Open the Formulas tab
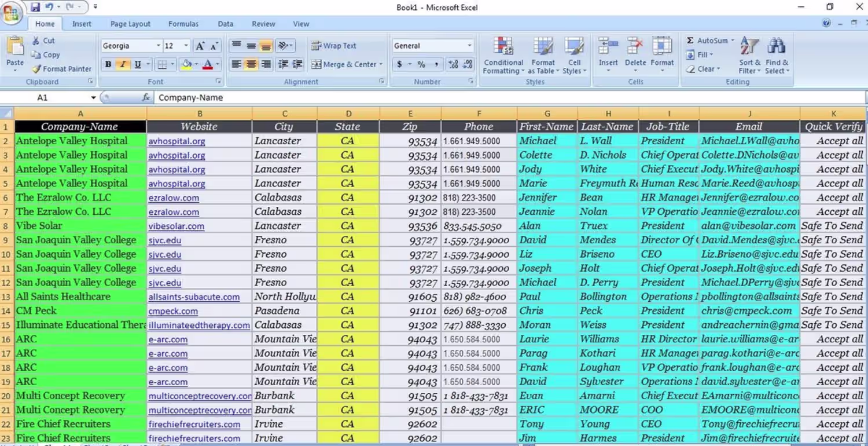The image size is (868, 446). tap(183, 24)
